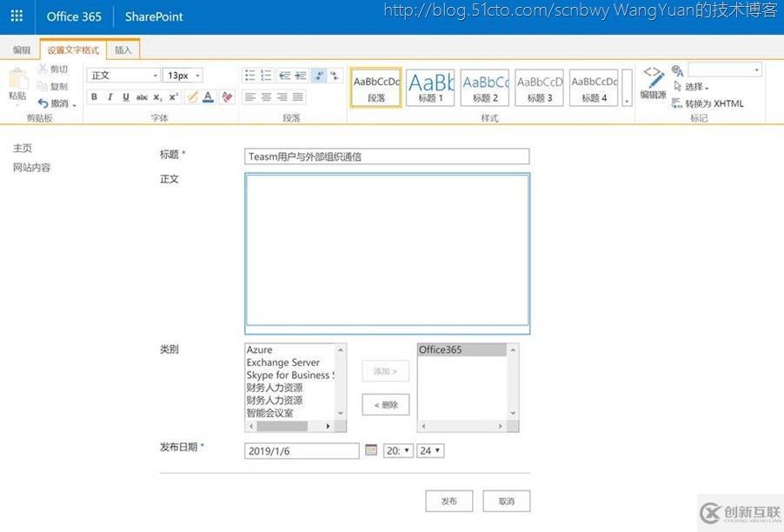
Task: Click the Office 365 header link
Action: 74,17
